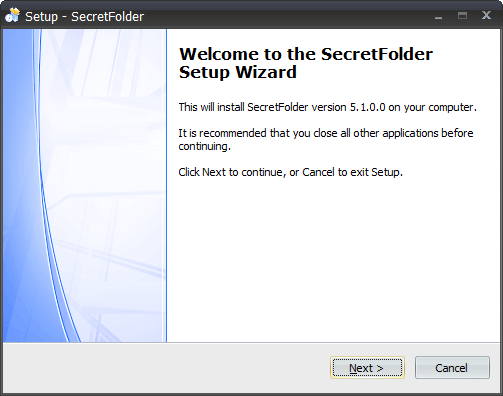
Task: Click the word 'continuing.' in the paragraph
Action: tap(204, 146)
